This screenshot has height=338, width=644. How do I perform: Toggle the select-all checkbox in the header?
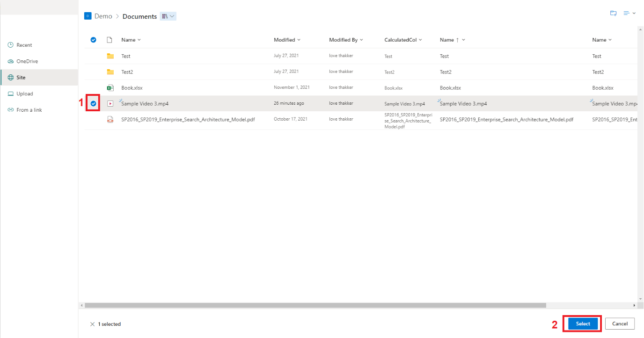pos(93,40)
